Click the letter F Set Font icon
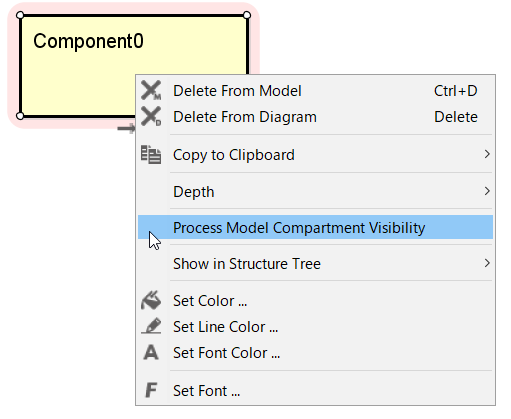511x419 pixels. 151,390
